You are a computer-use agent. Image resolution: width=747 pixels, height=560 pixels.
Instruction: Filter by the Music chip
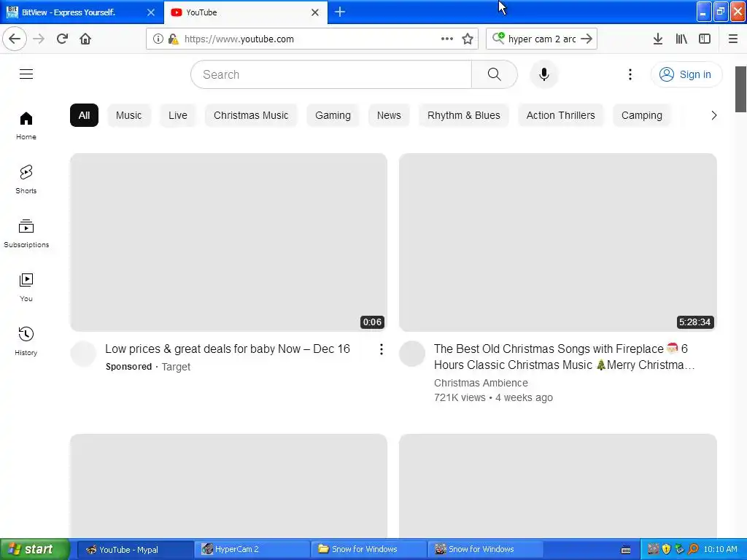tap(128, 115)
